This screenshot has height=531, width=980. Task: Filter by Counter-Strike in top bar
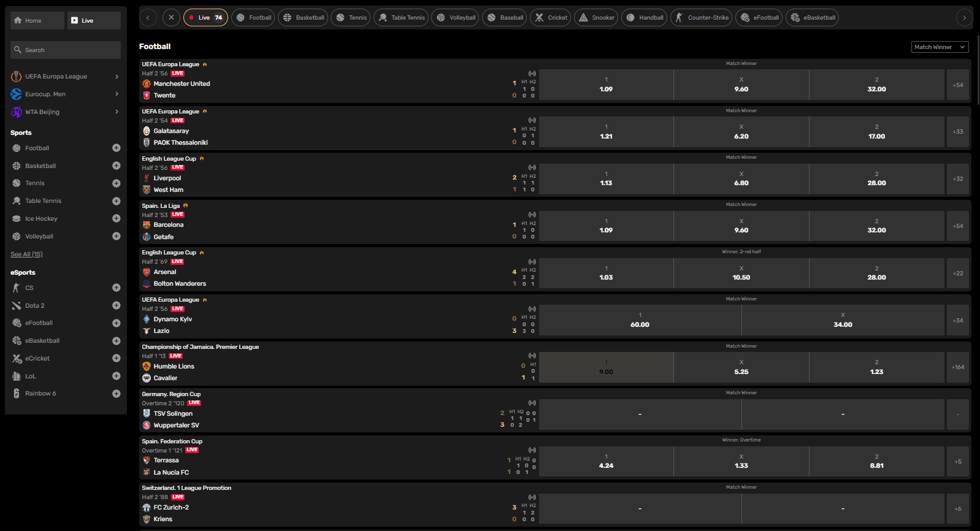point(702,18)
